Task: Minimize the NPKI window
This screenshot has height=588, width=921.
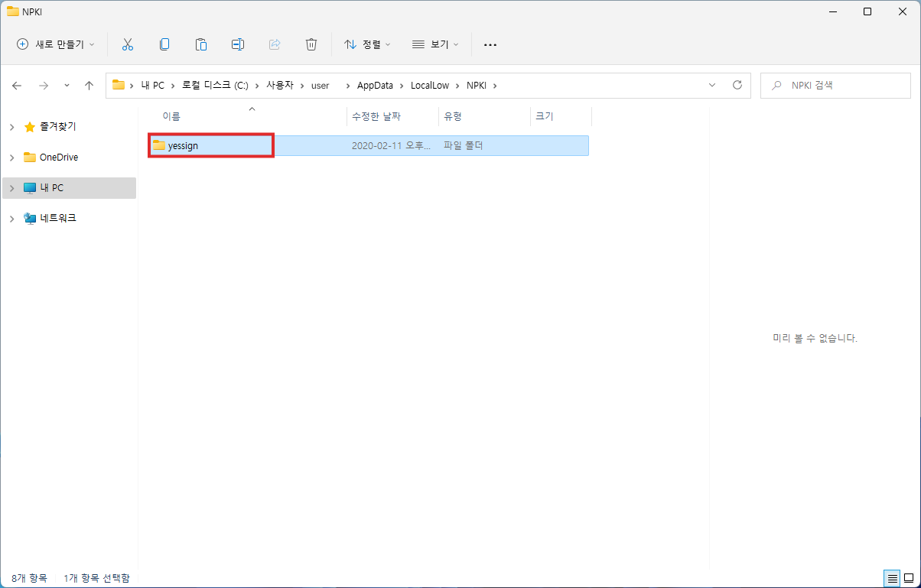Action: click(x=833, y=11)
